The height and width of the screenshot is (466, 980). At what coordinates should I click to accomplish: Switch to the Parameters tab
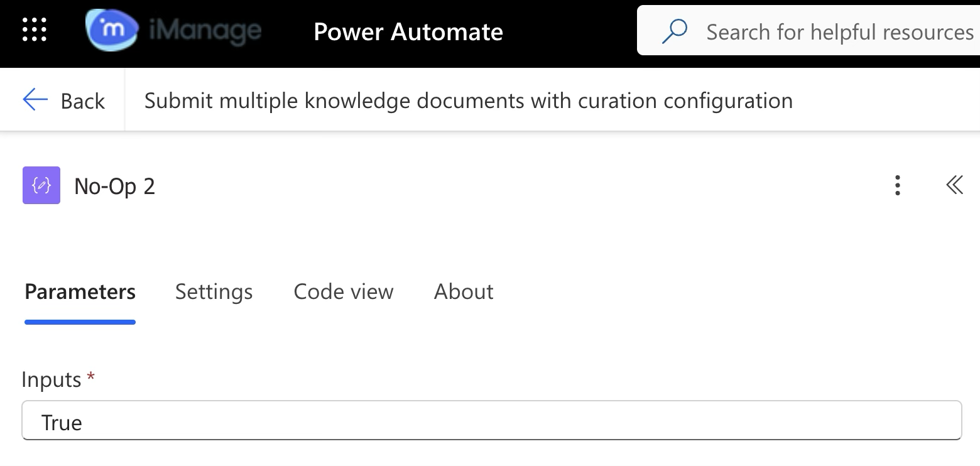click(x=80, y=291)
